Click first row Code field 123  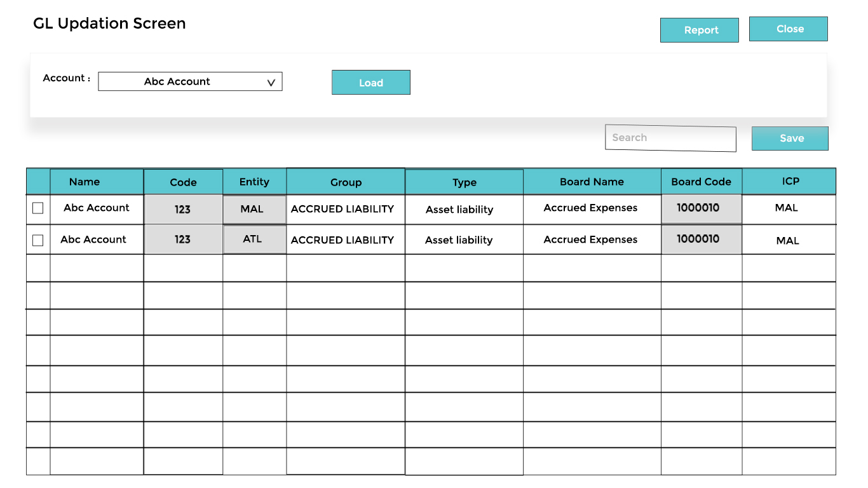(183, 209)
